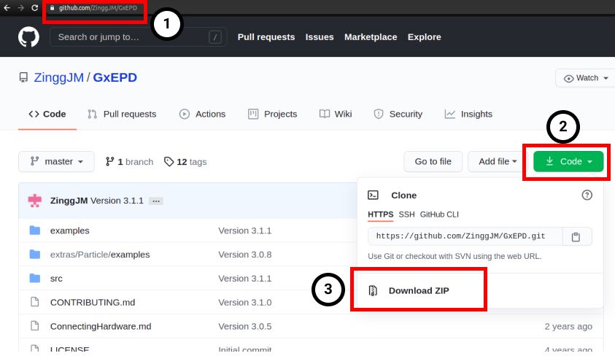Open the ConnectingHardware.md file

tap(101, 326)
